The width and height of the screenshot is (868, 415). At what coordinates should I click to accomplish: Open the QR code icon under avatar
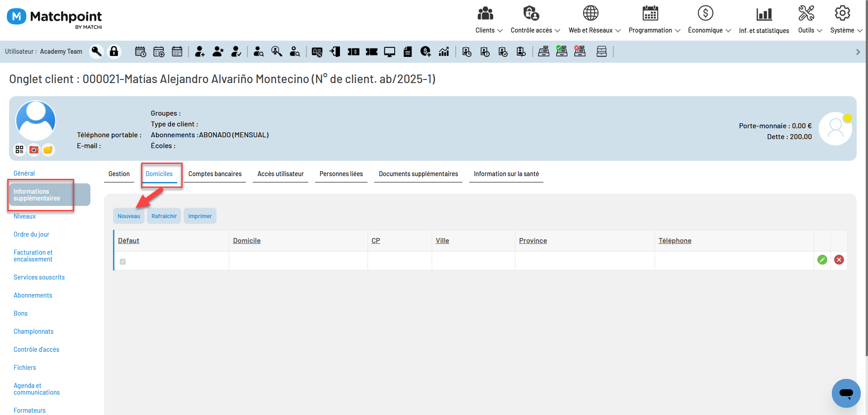pyautogui.click(x=19, y=149)
